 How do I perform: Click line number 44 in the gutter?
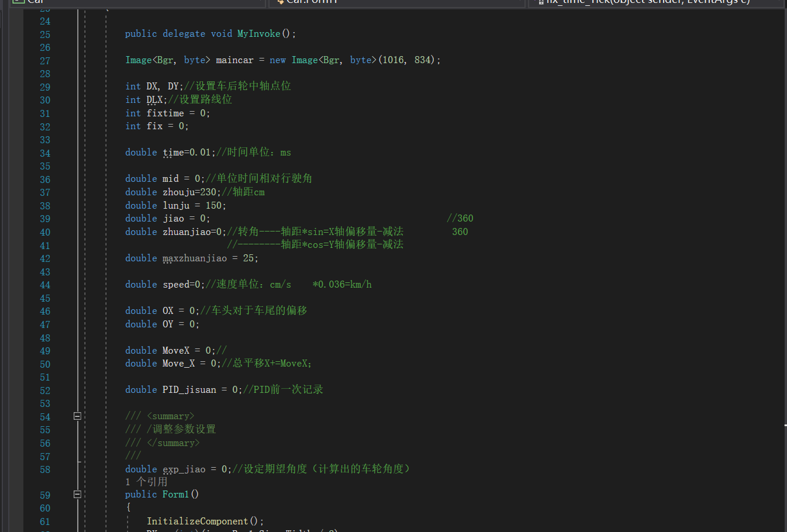45,285
